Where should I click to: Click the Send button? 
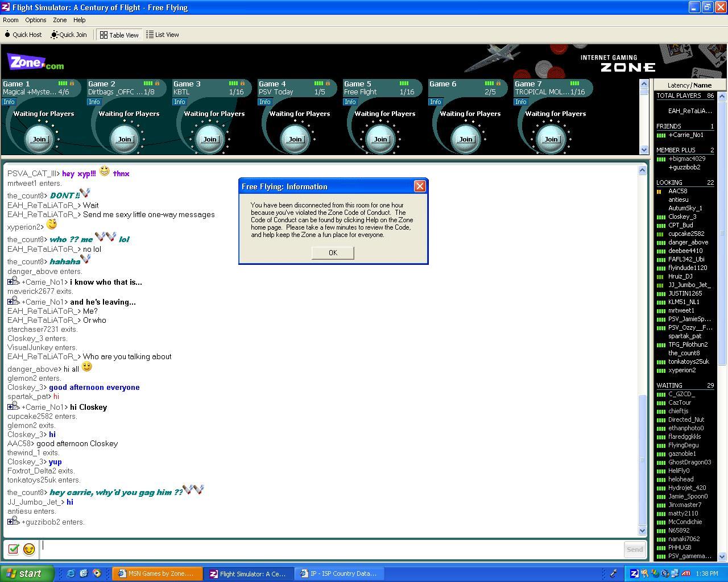point(635,549)
